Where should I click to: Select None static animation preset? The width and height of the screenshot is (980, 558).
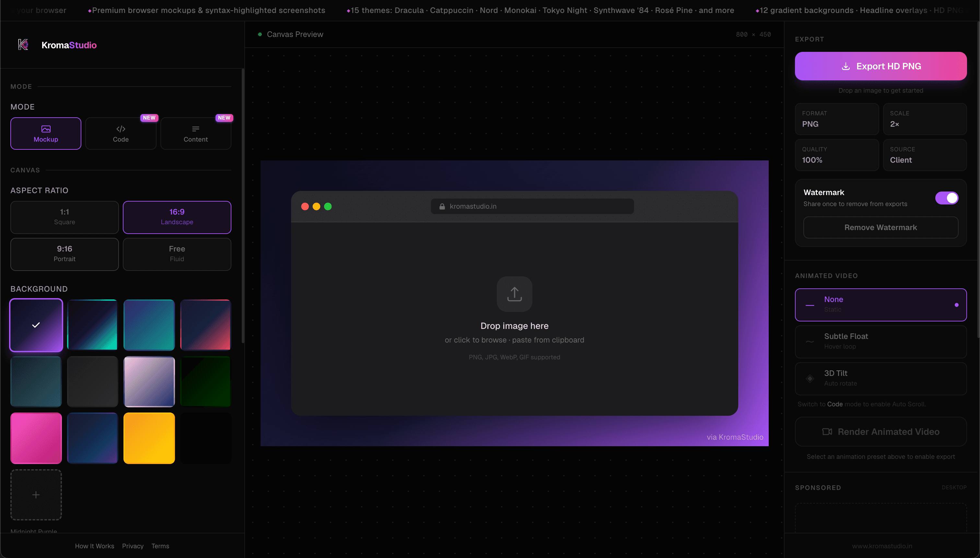click(881, 305)
